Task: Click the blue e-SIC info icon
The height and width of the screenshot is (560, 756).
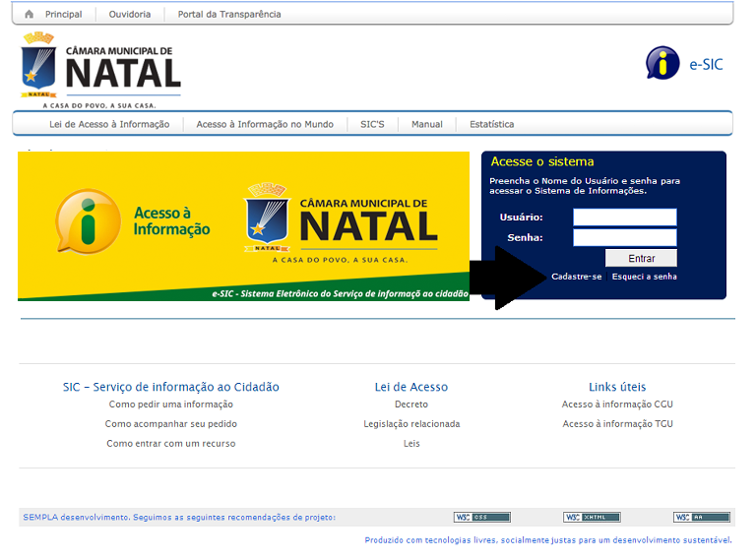Action: pyautogui.click(x=662, y=63)
